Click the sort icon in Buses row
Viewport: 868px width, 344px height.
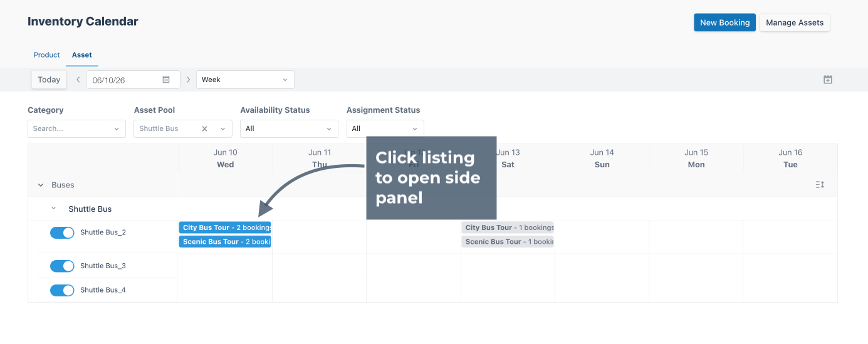(820, 185)
